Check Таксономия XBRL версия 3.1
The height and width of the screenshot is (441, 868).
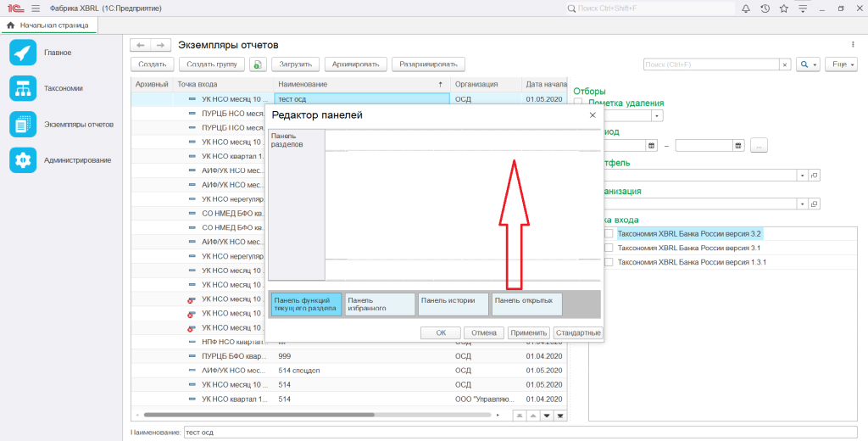pyautogui.click(x=609, y=248)
